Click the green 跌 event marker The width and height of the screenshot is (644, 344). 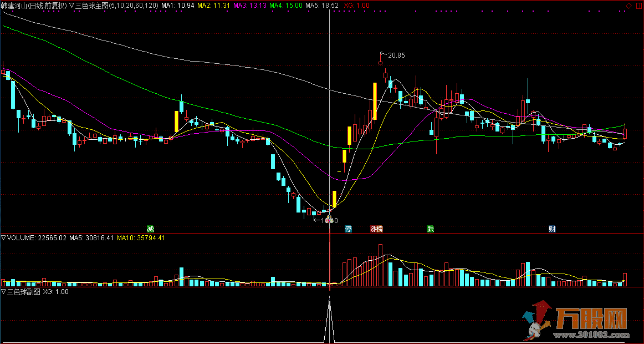(x=431, y=229)
